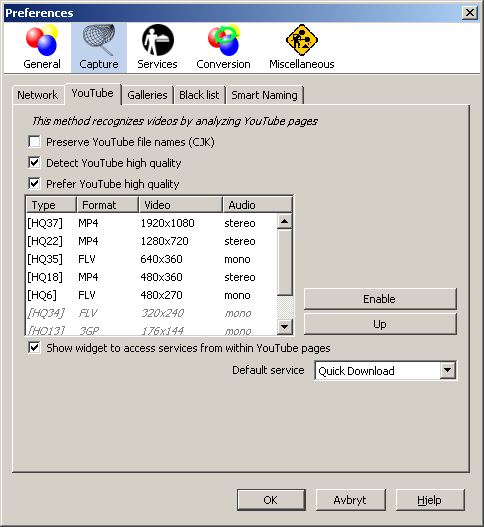Select the disabled [HQ34] FLV 320x240 row
484x527 pixels.
tap(152, 313)
